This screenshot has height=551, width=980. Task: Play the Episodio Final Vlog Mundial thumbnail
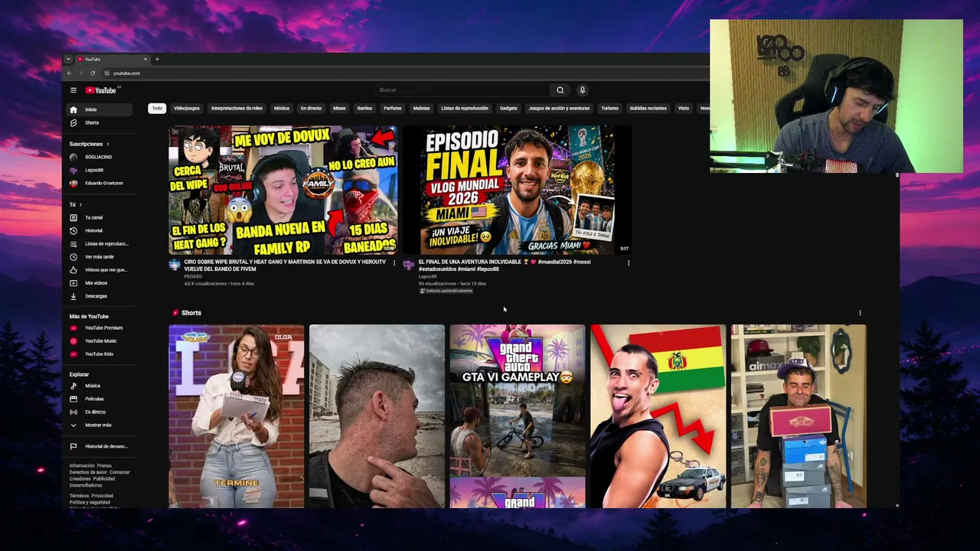(x=518, y=191)
